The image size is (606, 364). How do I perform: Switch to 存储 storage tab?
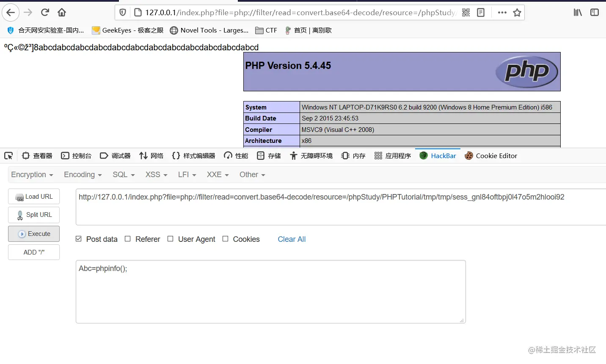269,156
